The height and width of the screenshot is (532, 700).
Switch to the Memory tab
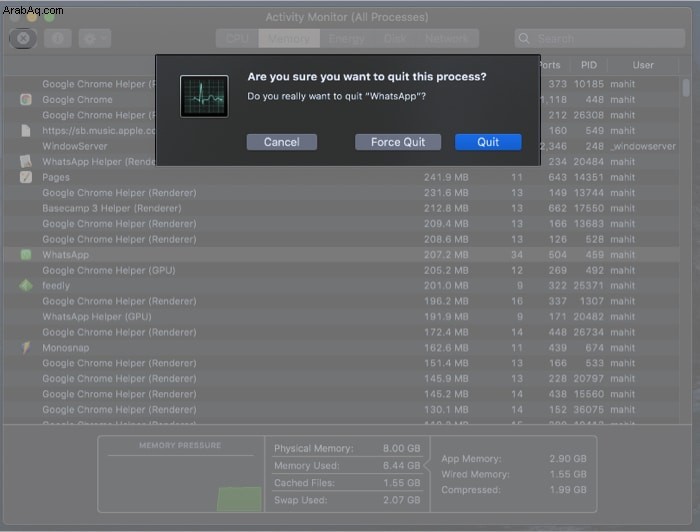pos(289,38)
